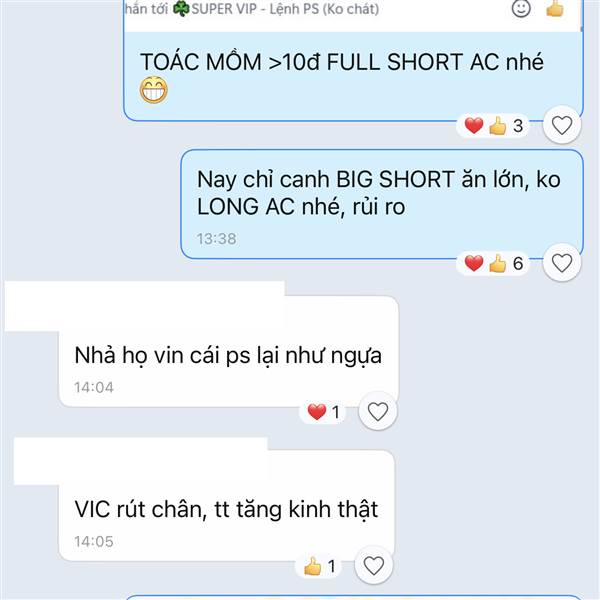The image size is (600, 600).
Task: Click the 14:05 timestamp
Action: pyautogui.click(x=94, y=541)
